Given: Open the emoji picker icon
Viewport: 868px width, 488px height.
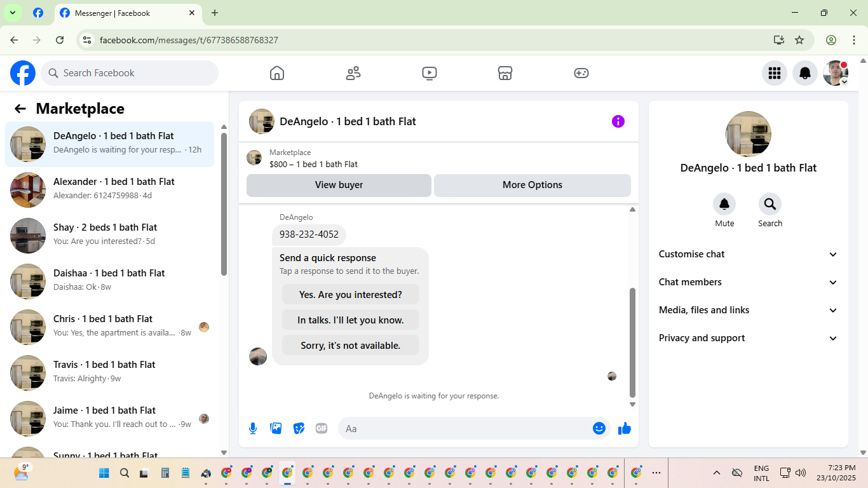Looking at the screenshot, I should pyautogui.click(x=599, y=428).
